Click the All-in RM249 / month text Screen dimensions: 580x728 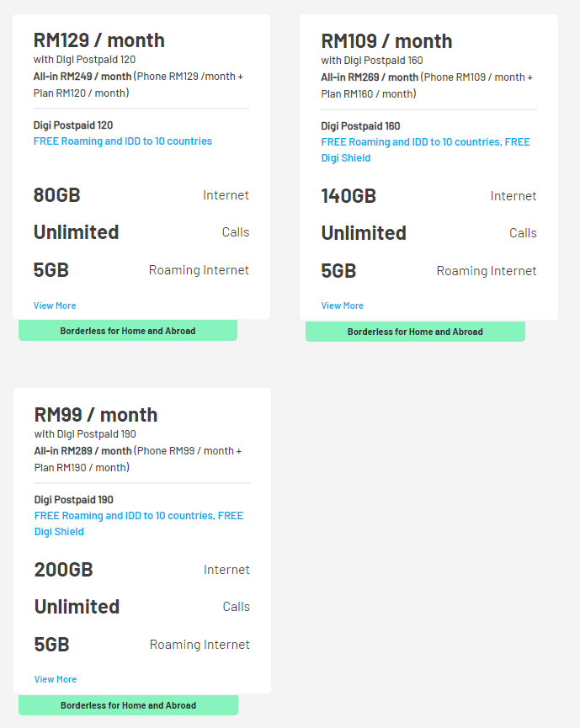(82, 77)
